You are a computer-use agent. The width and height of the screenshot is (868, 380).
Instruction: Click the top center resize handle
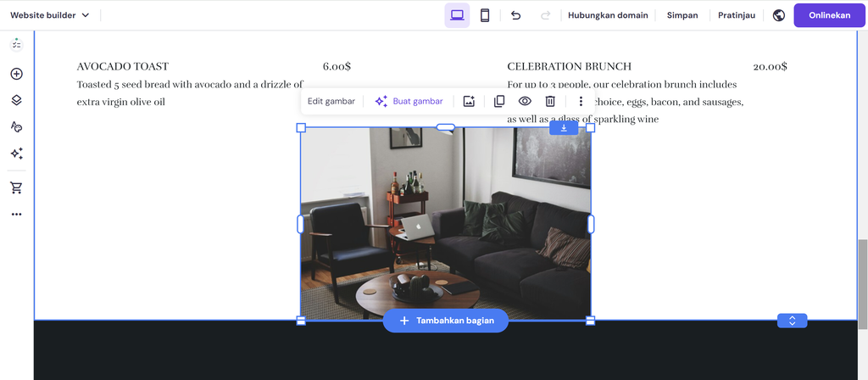(x=446, y=127)
